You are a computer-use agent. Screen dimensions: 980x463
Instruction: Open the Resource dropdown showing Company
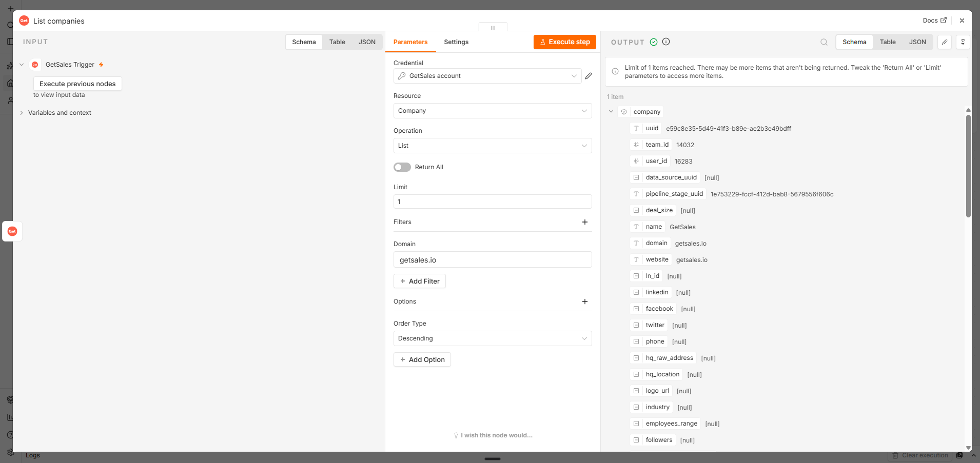point(493,111)
